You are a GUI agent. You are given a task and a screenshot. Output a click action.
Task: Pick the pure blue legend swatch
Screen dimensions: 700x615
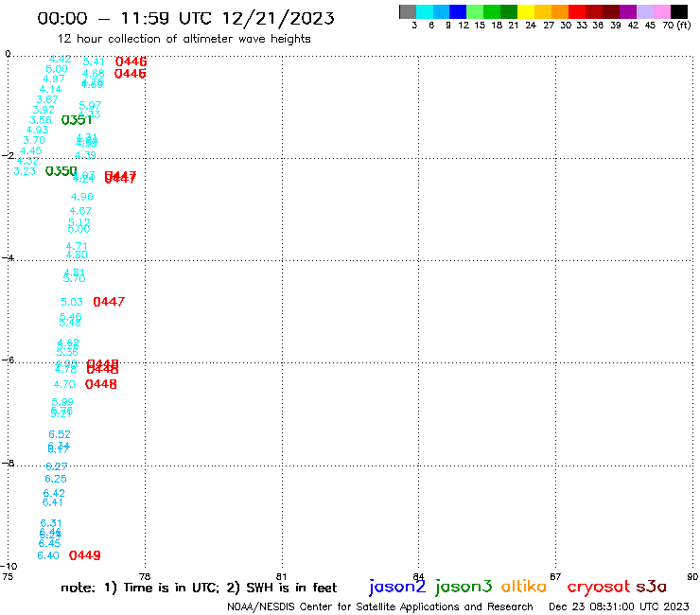click(x=458, y=11)
